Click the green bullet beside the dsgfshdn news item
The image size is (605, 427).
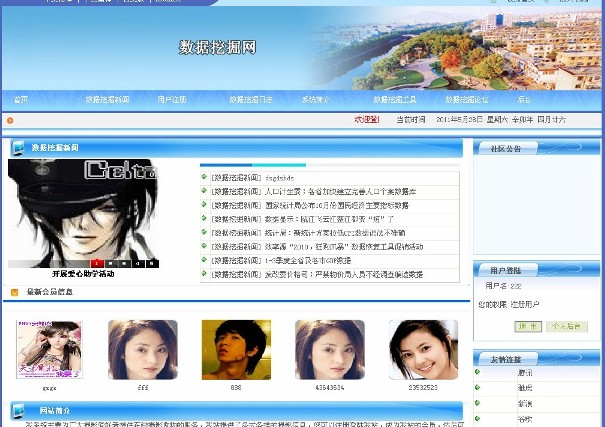tap(204, 177)
